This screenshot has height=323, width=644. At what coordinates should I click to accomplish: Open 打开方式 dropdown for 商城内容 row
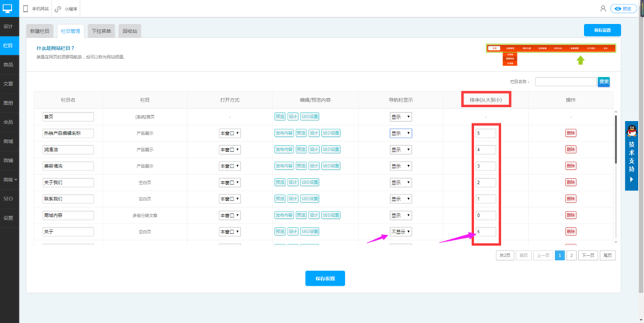(x=230, y=215)
